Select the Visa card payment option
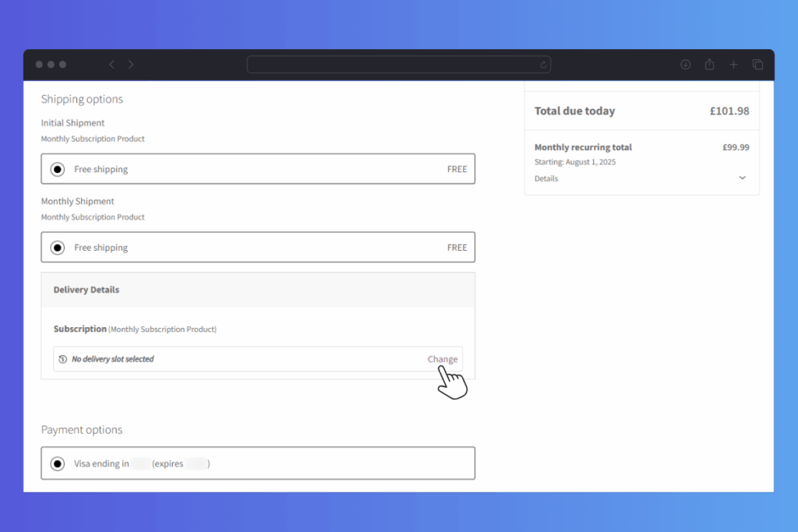Viewport: 798px width, 532px height. (x=57, y=463)
